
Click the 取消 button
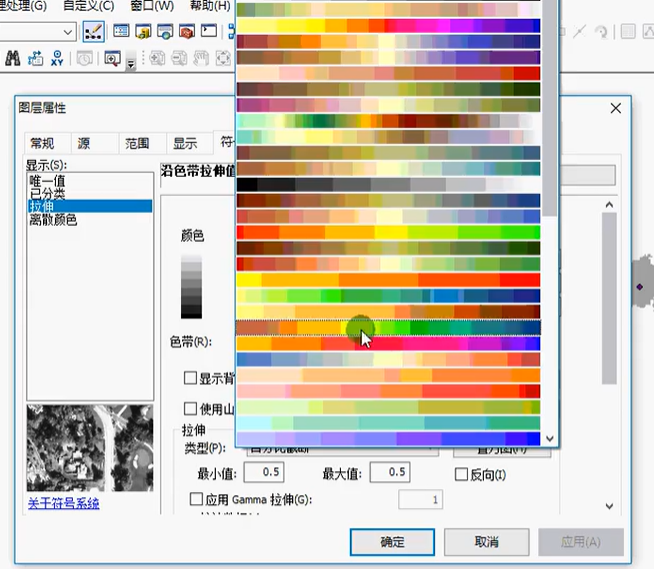(x=486, y=542)
